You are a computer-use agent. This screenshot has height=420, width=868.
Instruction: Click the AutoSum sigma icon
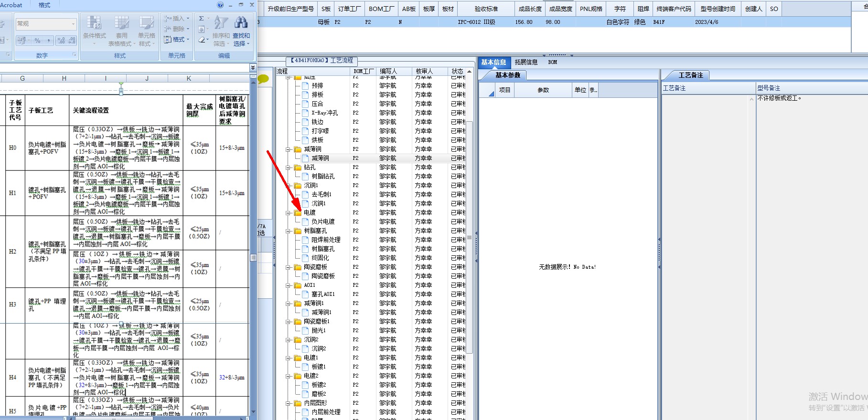click(x=202, y=19)
